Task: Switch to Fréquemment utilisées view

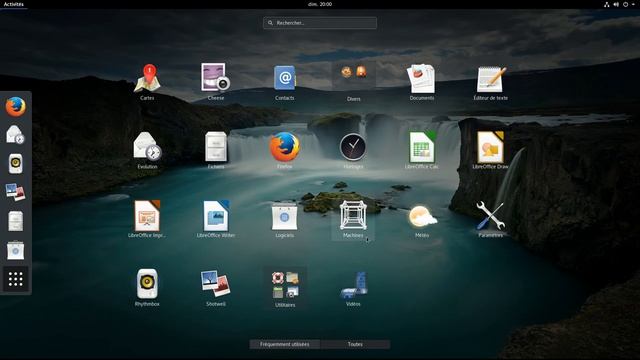Action: (284, 344)
